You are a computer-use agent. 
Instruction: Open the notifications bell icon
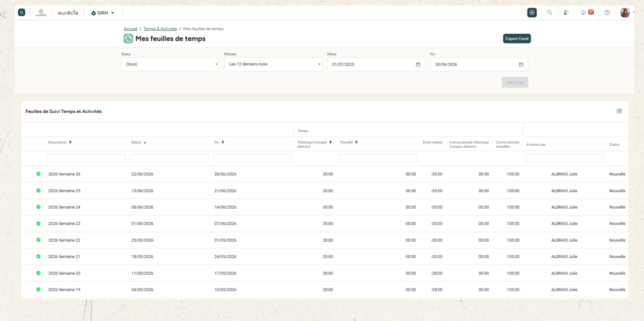(583, 13)
